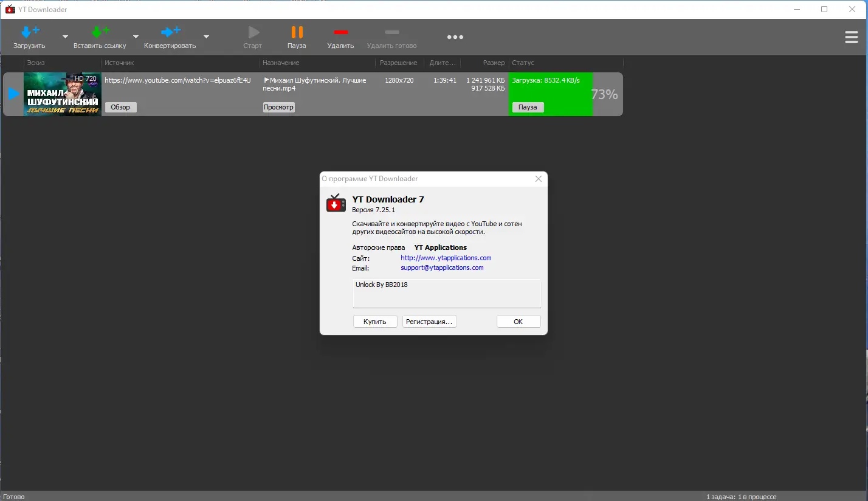Open the ytapplications.com website link
Image resolution: width=868 pixels, height=501 pixels.
446,257
